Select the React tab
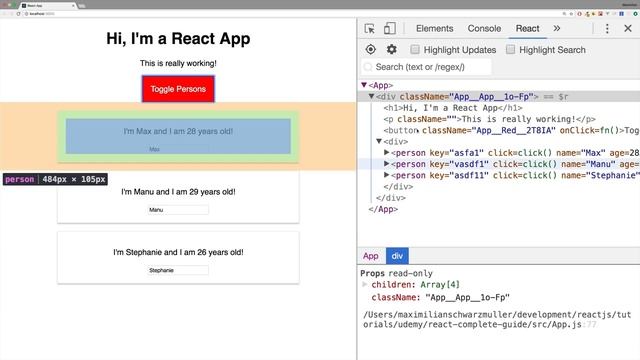The image size is (640, 360). coord(527,29)
